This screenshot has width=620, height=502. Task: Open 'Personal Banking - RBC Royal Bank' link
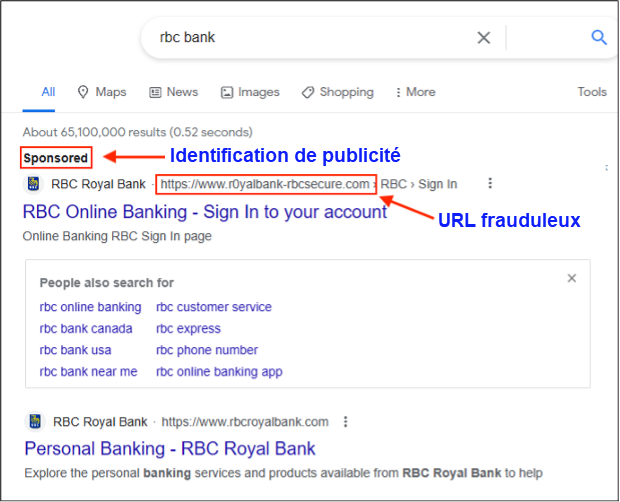(x=170, y=449)
